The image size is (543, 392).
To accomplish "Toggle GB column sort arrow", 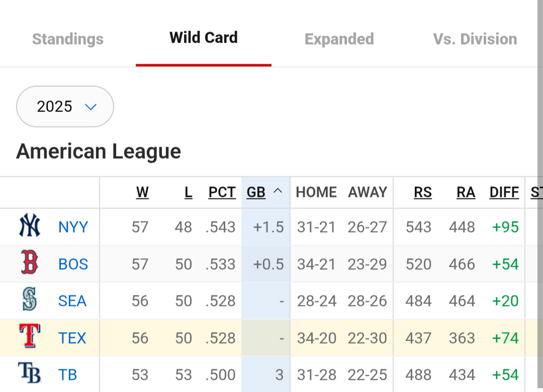I will (277, 192).
